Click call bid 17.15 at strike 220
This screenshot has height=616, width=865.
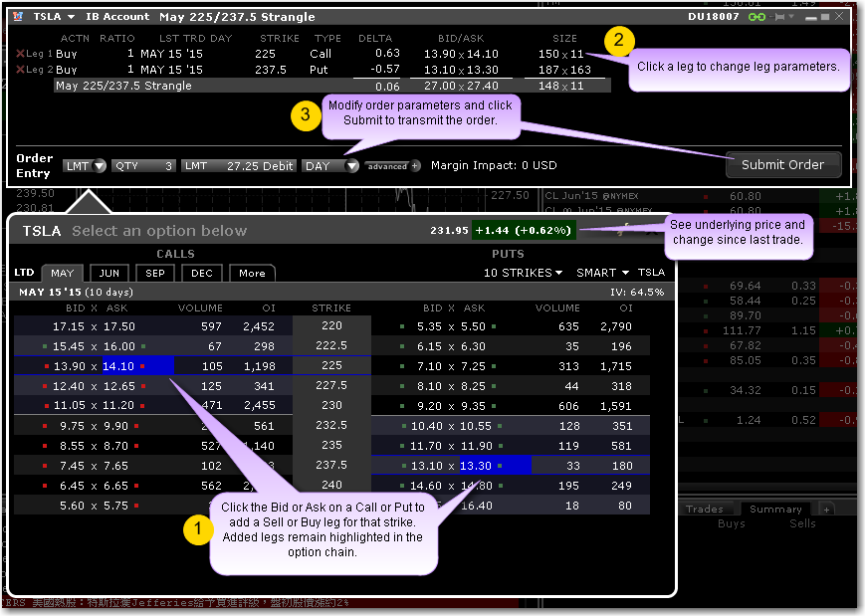[x=69, y=326]
